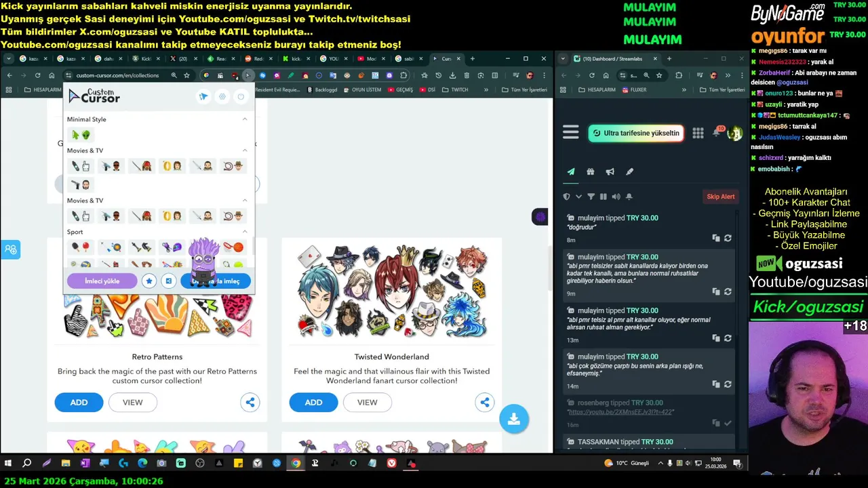The height and width of the screenshot is (488, 868).
Task: Open the taskbar clock showing 10:00
Action: point(716,464)
